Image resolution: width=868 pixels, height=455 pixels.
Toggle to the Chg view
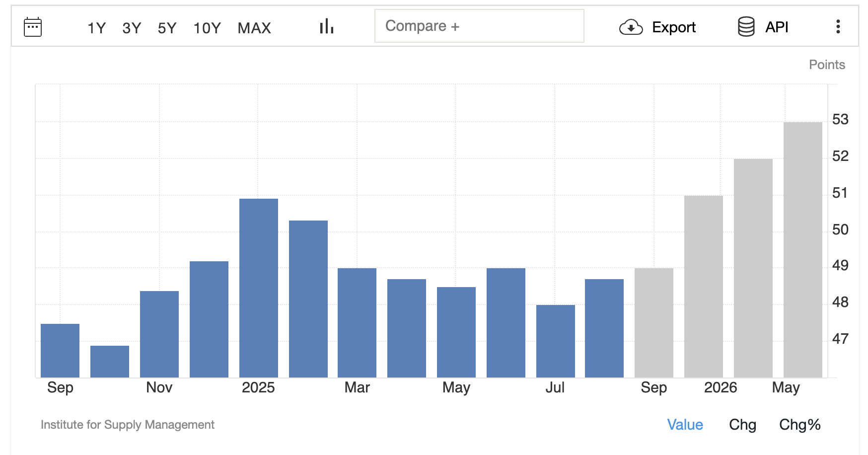(x=742, y=425)
